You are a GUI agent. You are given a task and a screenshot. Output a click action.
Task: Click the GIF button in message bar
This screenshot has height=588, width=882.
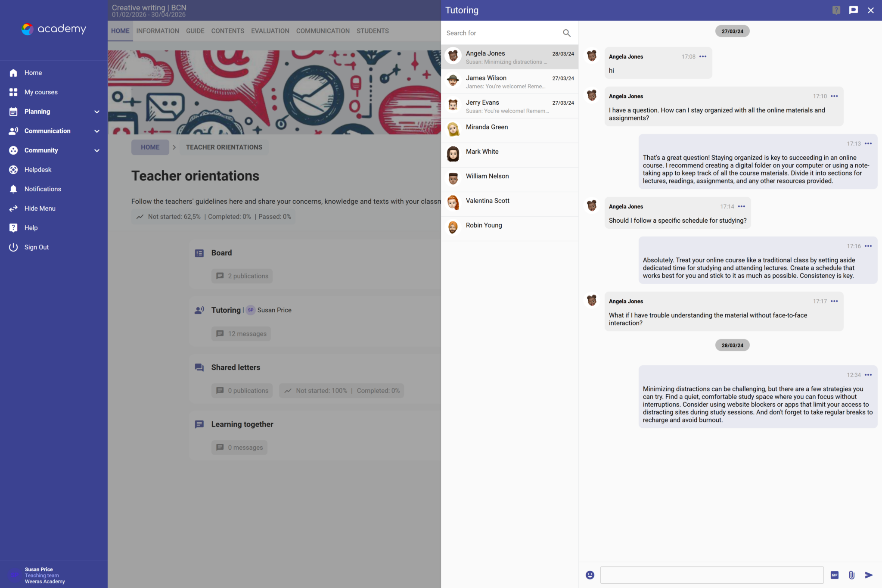pyautogui.click(x=835, y=575)
